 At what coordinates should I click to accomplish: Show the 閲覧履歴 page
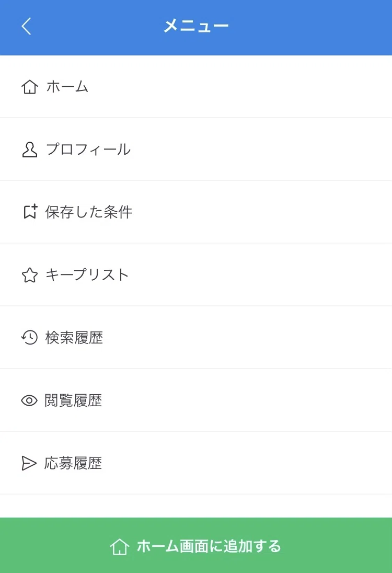tap(196, 400)
